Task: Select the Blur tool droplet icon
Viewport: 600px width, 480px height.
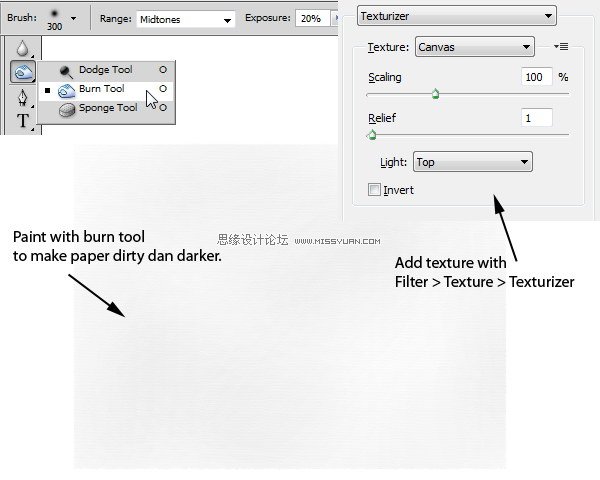Action: click(x=23, y=48)
